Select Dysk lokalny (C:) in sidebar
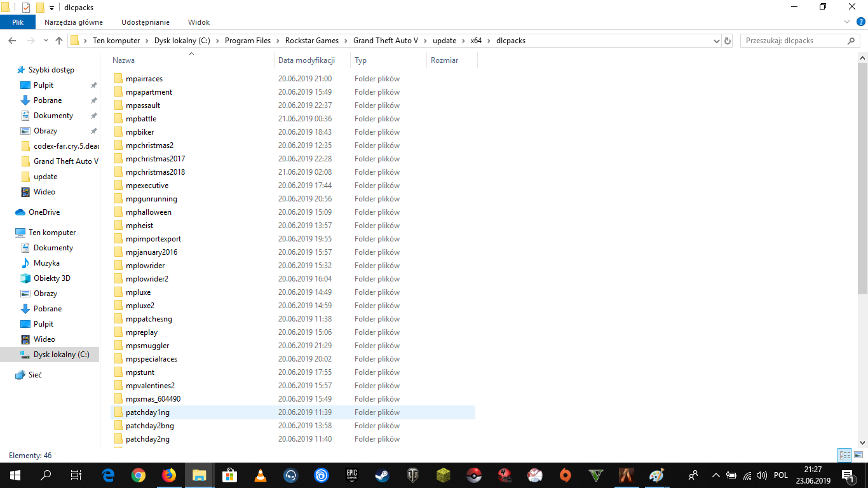The image size is (868, 488). point(61,355)
